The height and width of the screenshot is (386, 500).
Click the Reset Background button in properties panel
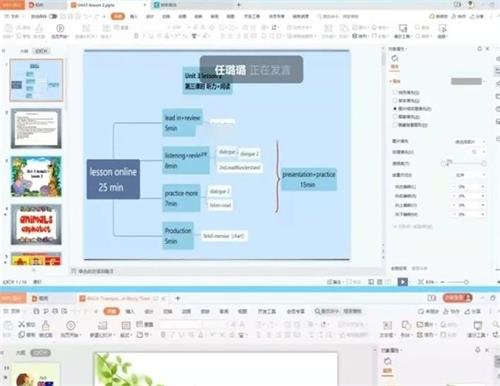coord(419,268)
